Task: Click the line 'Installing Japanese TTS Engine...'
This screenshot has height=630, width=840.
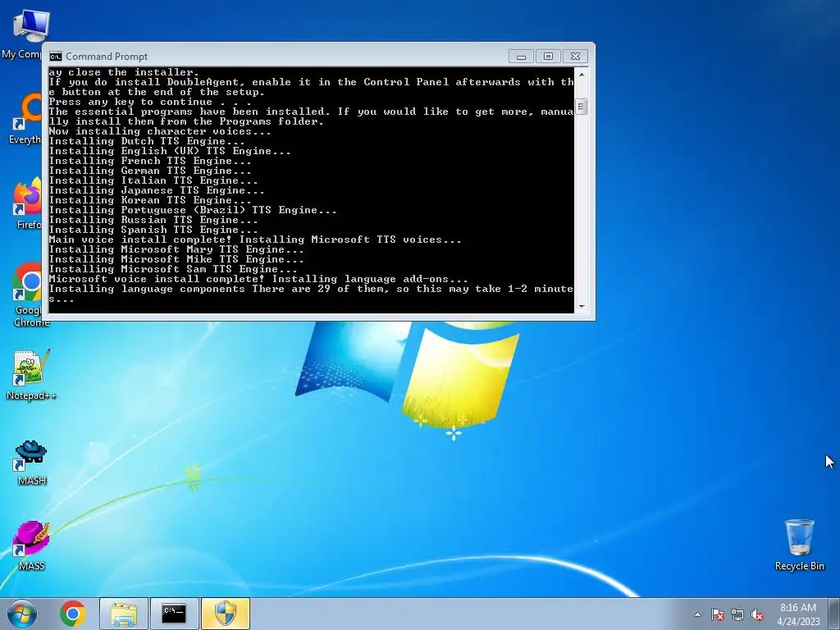Action: click(157, 190)
